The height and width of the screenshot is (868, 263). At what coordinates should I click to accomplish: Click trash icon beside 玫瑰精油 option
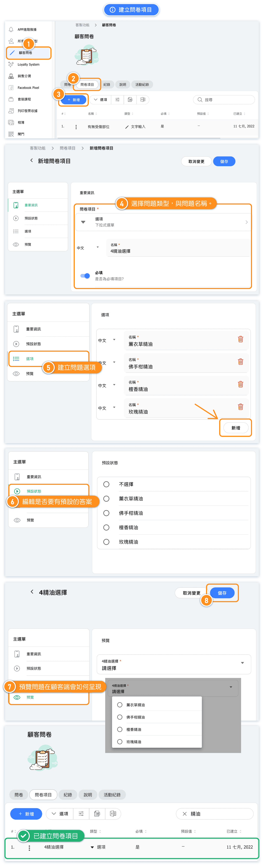240,407
